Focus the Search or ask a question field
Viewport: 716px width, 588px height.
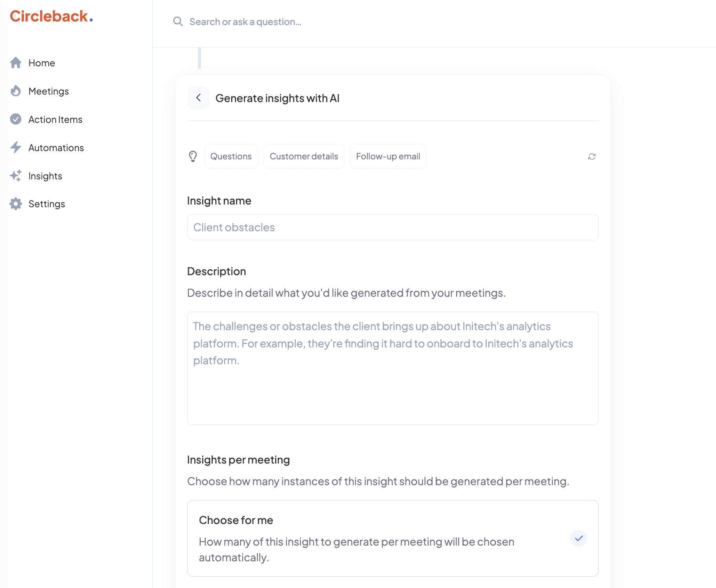point(245,22)
